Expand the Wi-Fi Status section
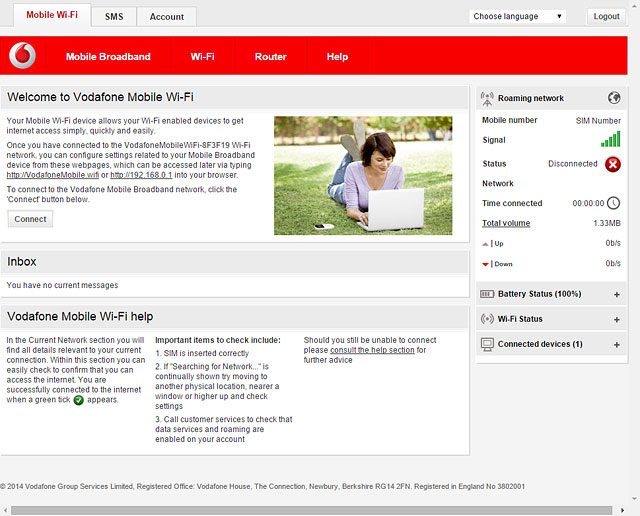The height and width of the screenshot is (516, 640). pos(616,319)
